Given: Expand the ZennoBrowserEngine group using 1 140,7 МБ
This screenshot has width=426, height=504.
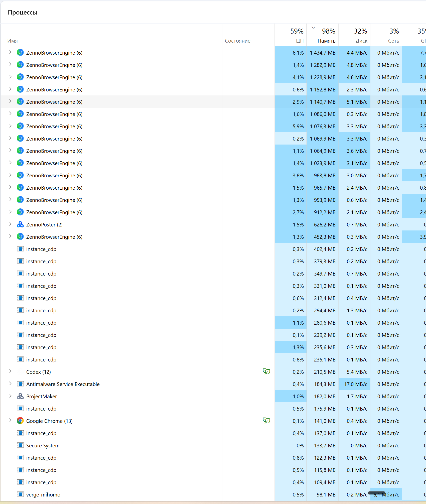Looking at the screenshot, I should [10, 101].
